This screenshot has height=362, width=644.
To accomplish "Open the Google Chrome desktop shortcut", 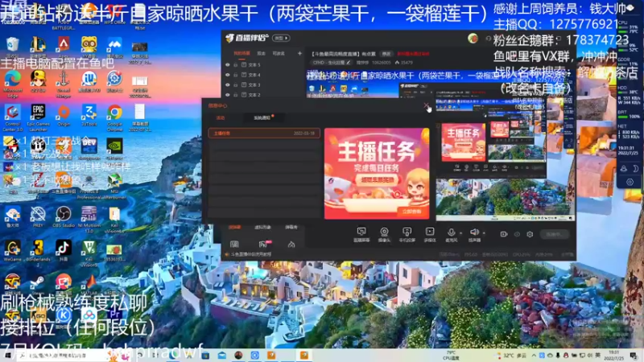I will click(x=114, y=117).
